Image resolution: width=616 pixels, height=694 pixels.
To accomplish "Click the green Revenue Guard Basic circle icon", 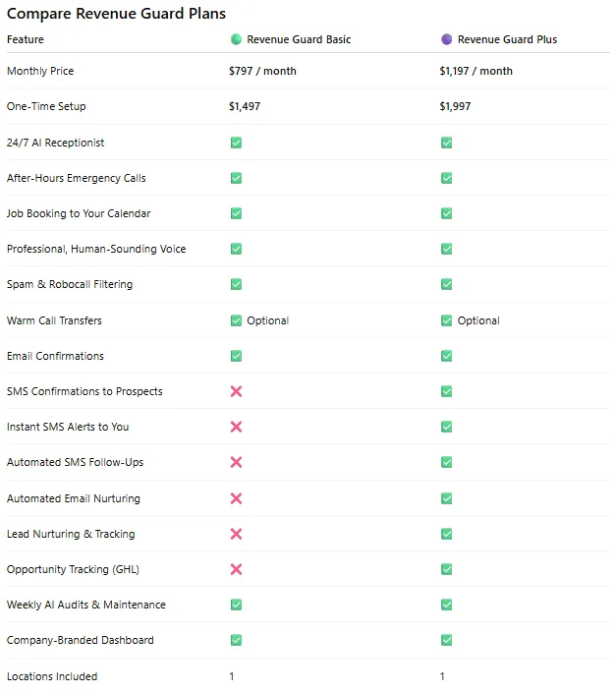I will point(236,40).
